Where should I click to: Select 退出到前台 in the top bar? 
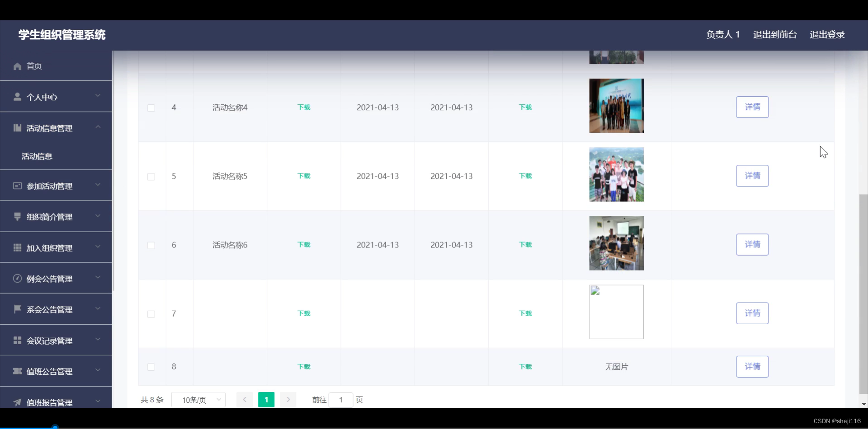pyautogui.click(x=774, y=34)
